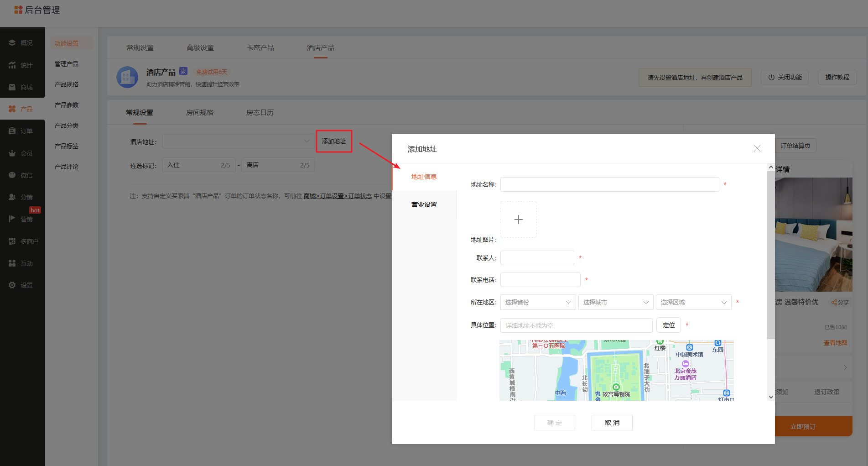The height and width of the screenshot is (466, 868).
Task: Click the 中国美术馆 metro marker on map
Action: click(690, 347)
